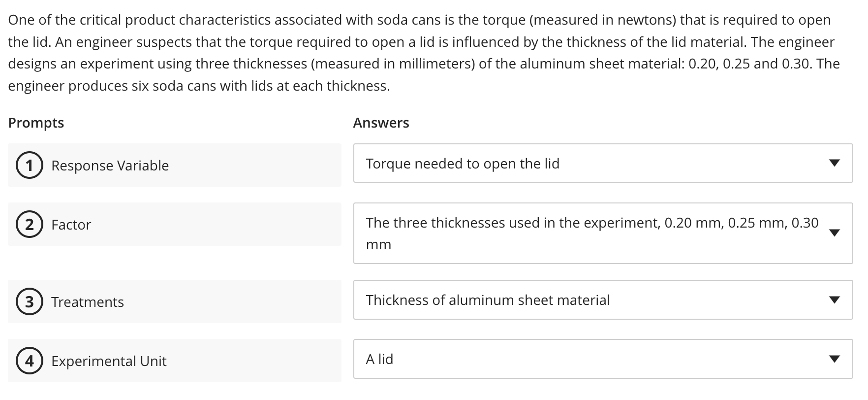This screenshot has height=400, width=868.
Task: Click the numbered circle icon for prompt 1
Action: (30, 166)
